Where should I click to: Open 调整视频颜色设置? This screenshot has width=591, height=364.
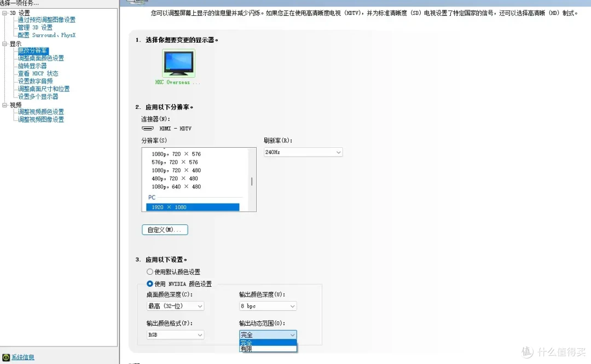pos(41,112)
